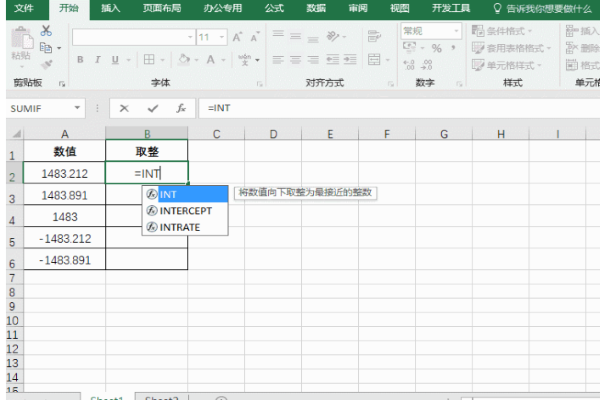Click the Fill Color bucket icon
This screenshot has width=600, height=400.
[184, 59]
